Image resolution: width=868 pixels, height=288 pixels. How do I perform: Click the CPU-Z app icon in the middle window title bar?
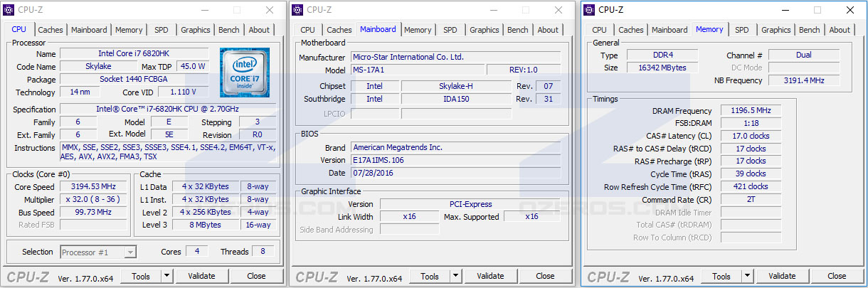[x=299, y=10]
